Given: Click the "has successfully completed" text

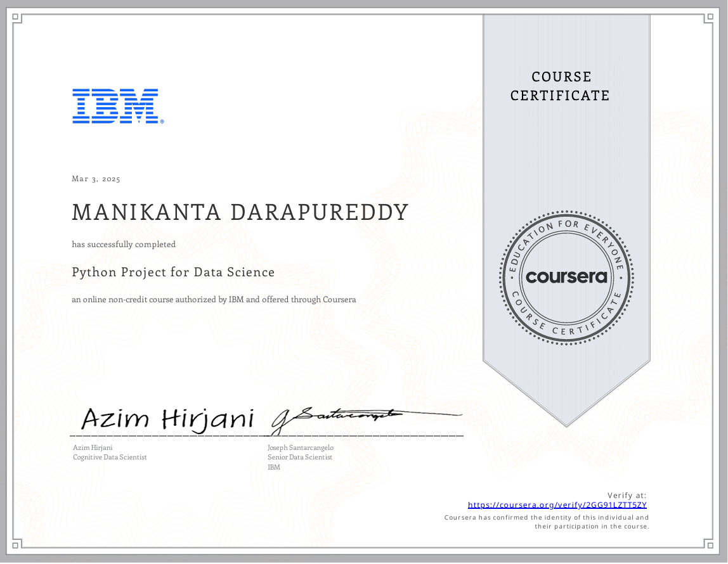Looking at the screenshot, I should click(x=124, y=244).
